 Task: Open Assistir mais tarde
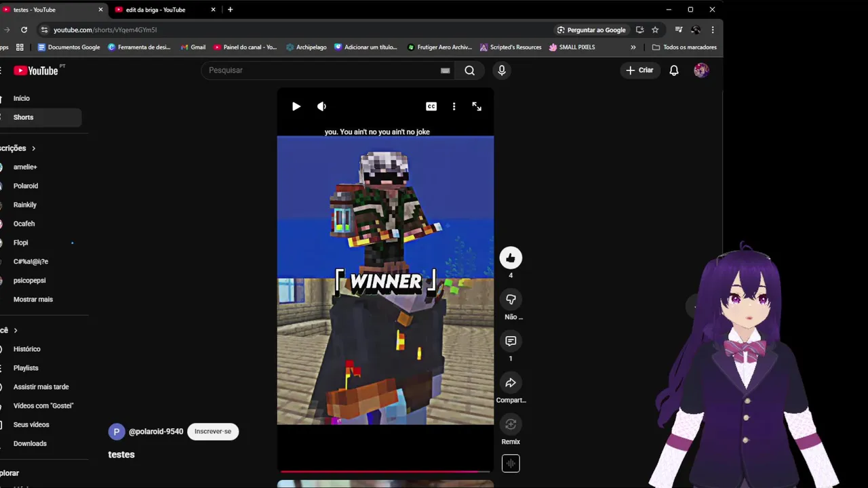point(41,387)
